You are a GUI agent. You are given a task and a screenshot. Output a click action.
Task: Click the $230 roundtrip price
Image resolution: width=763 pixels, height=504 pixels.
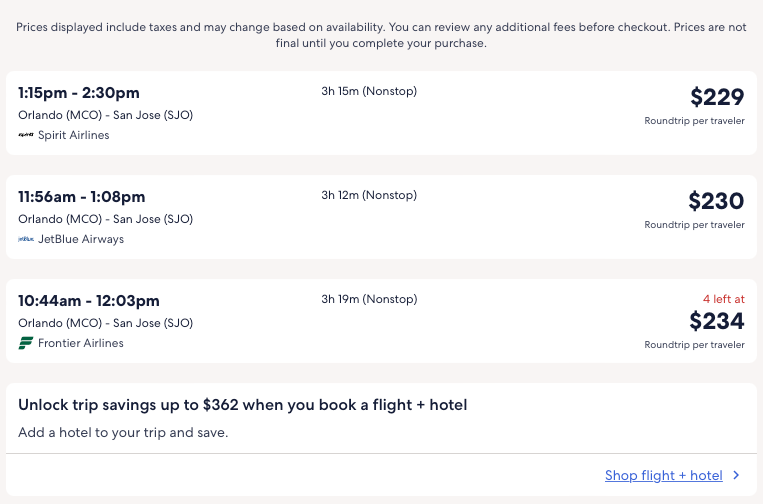[x=716, y=201]
